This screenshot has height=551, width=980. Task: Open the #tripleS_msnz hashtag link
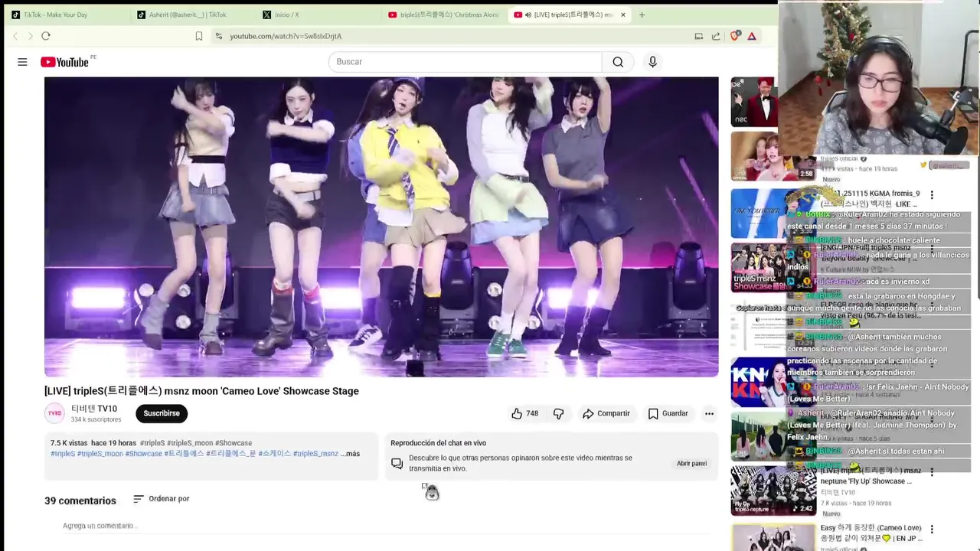click(x=315, y=454)
